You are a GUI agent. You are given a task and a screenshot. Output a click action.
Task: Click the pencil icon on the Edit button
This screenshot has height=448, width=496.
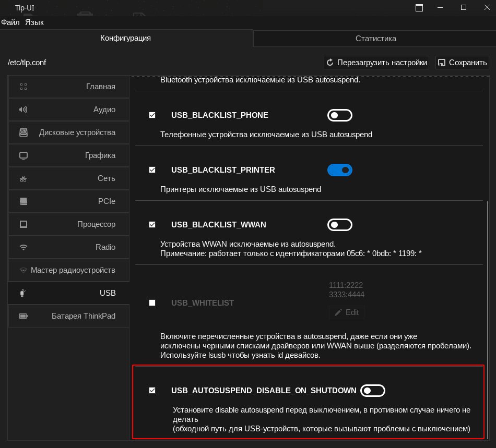click(338, 312)
